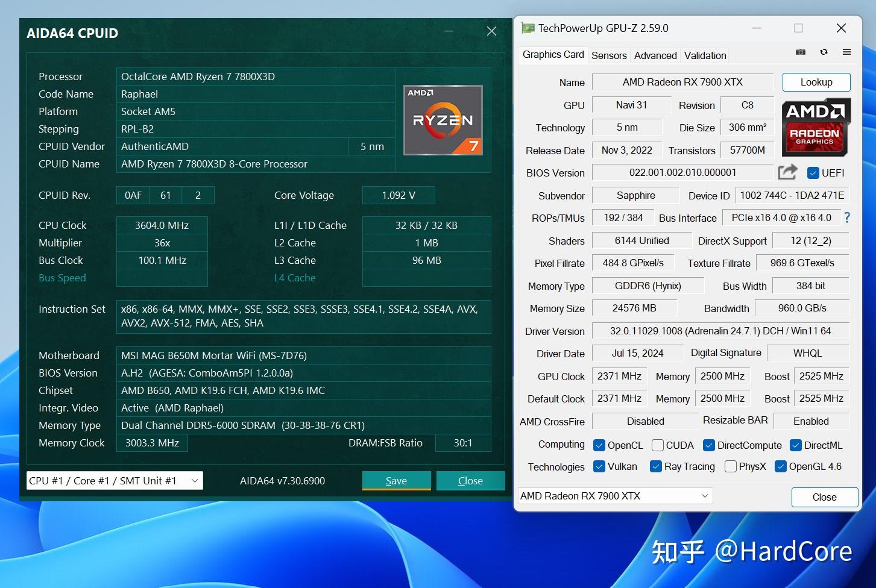Click the Subvendor Sapphire field
Image resolution: width=876 pixels, height=588 pixels.
[636, 195]
